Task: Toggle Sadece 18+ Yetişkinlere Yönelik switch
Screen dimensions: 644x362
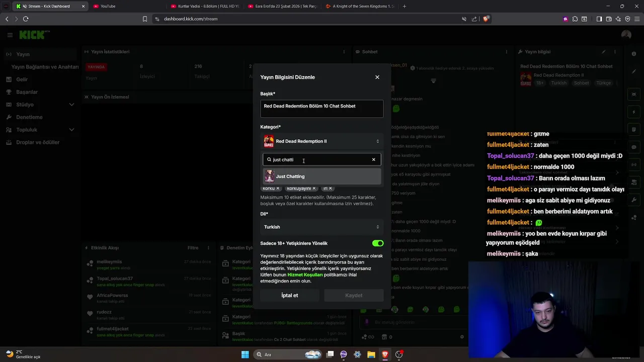Action: pos(378,243)
